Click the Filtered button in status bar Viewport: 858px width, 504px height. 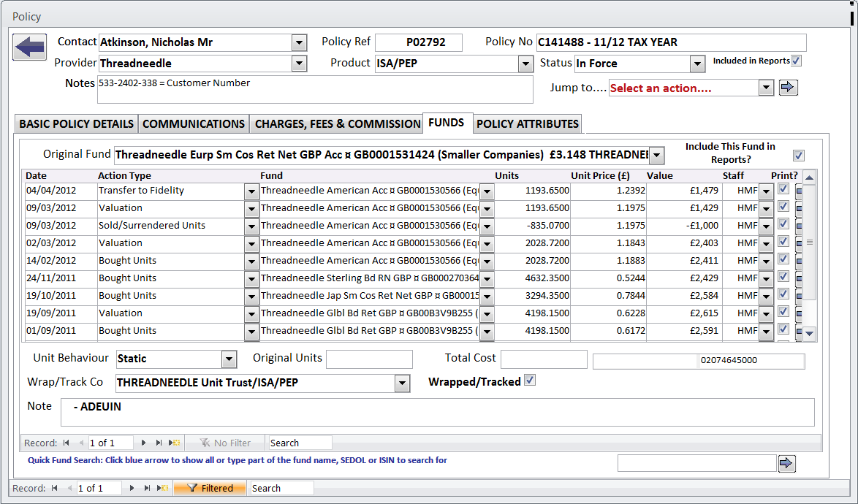coord(210,488)
